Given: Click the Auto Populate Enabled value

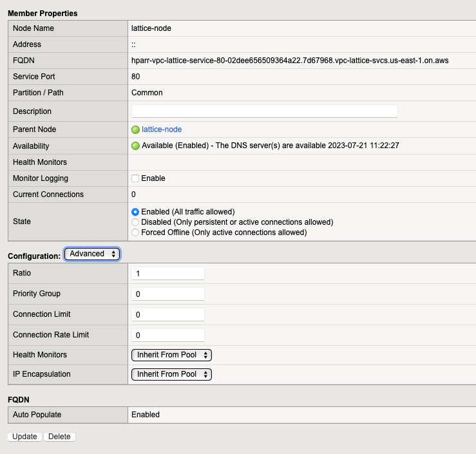Looking at the screenshot, I should coord(146,415).
